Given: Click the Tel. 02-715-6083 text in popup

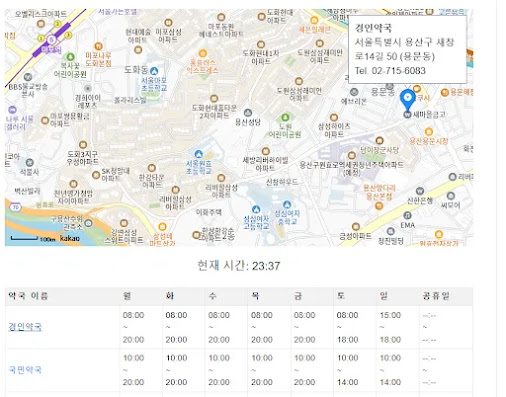Looking at the screenshot, I should click(x=390, y=71).
